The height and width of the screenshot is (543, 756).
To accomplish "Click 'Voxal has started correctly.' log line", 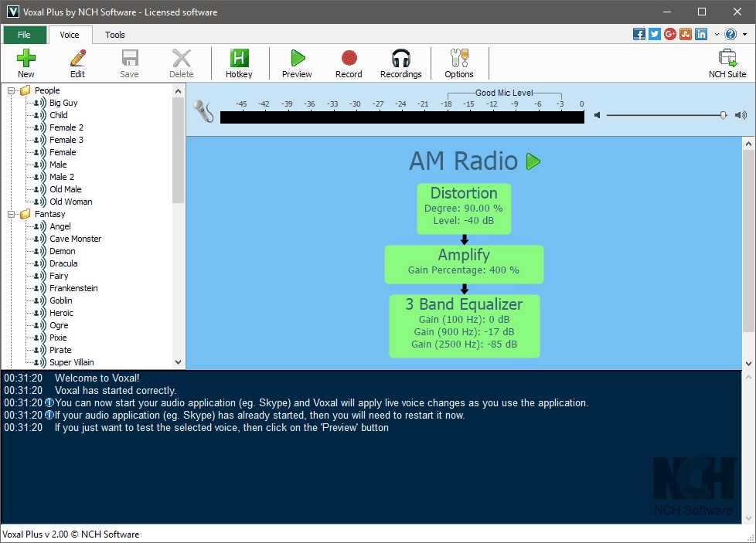I will click(x=116, y=391).
